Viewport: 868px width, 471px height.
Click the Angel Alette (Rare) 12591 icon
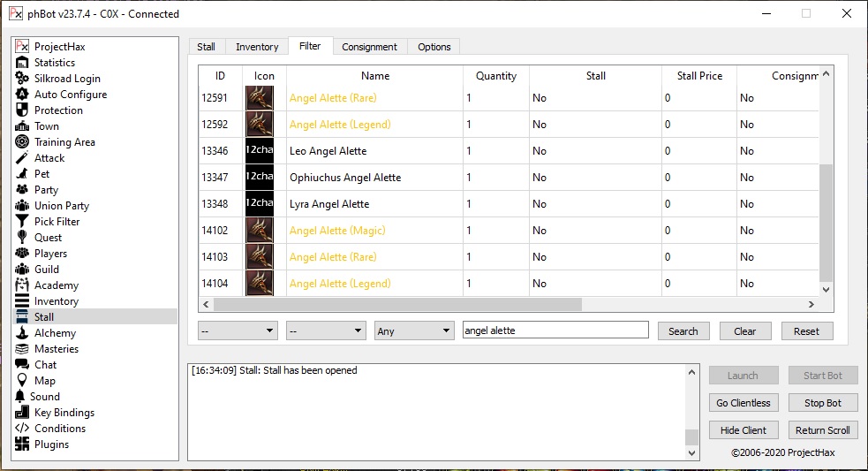point(259,98)
